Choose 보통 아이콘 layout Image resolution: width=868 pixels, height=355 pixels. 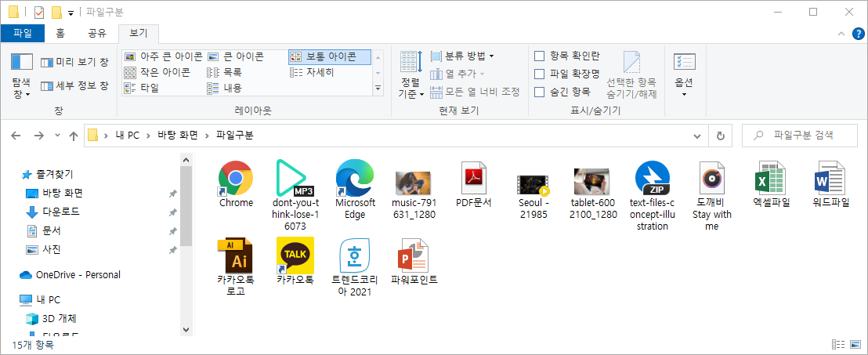329,56
